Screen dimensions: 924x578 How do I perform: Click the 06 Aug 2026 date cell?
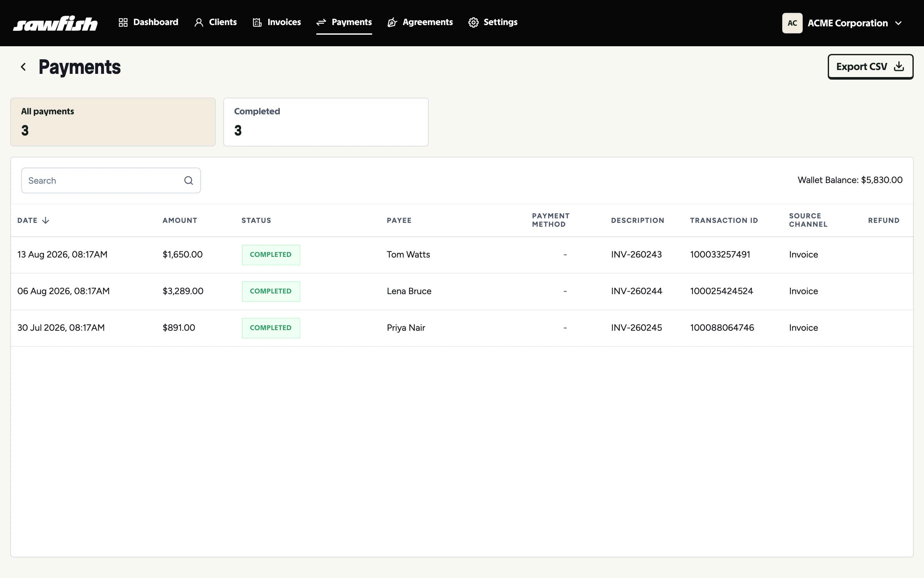click(64, 291)
